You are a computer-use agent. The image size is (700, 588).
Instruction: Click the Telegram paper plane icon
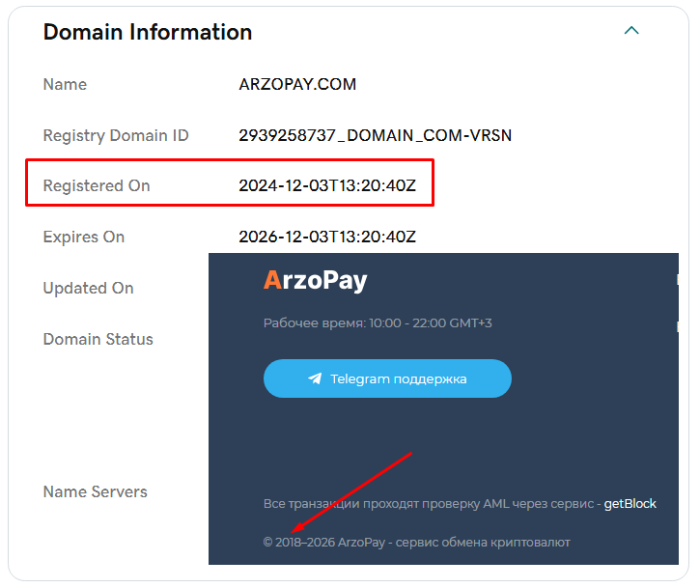click(x=315, y=379)
